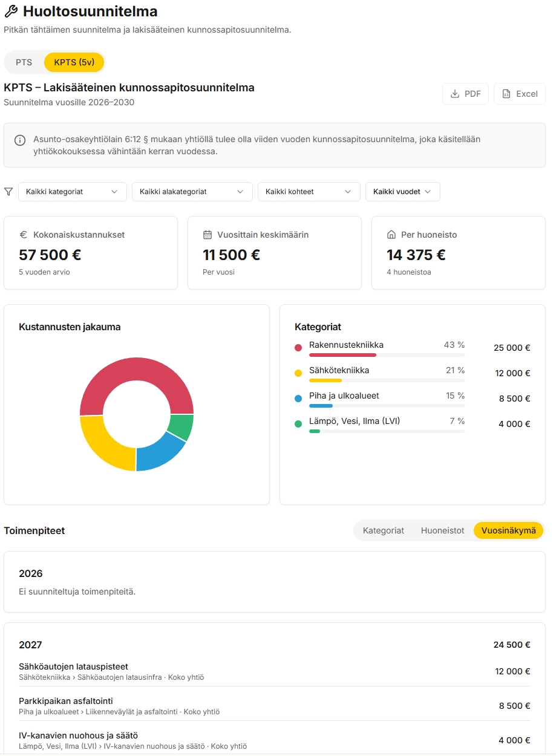Click the red Rakennustekniikka donut segment
The image size is (556, 756).
click(x=137, y=370)
